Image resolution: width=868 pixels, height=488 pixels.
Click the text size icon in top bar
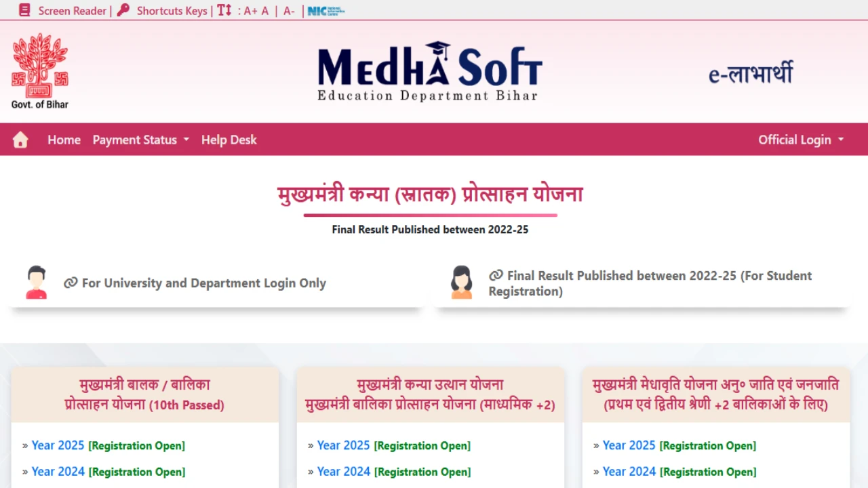click(224, 10)
